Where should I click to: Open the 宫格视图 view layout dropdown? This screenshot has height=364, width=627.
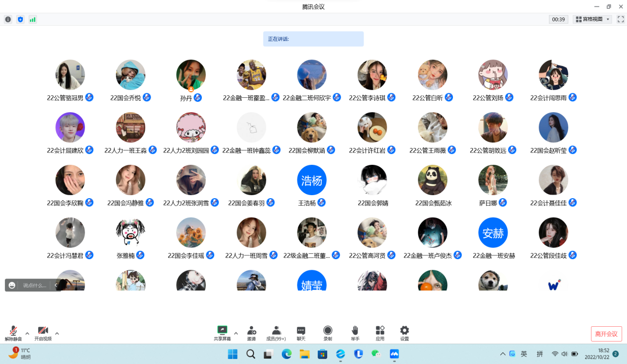(592, 19)
